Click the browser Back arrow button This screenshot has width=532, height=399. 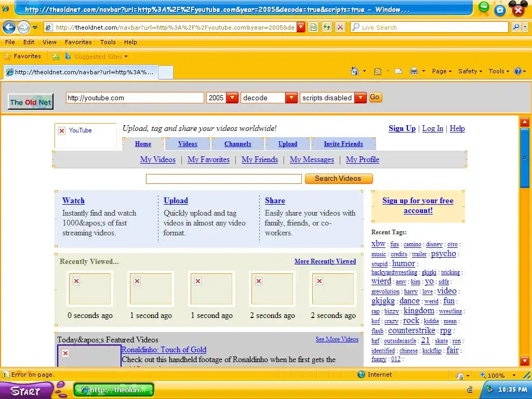(x=9, y=28)
